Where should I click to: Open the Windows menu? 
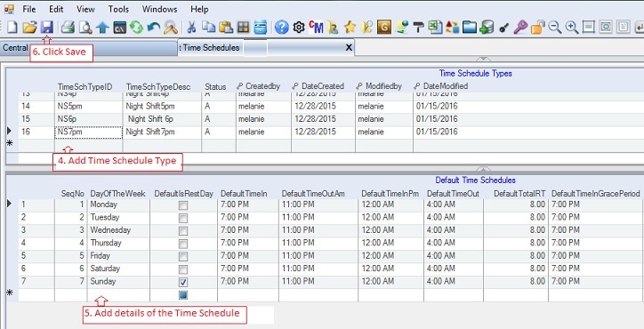[160, 9]
